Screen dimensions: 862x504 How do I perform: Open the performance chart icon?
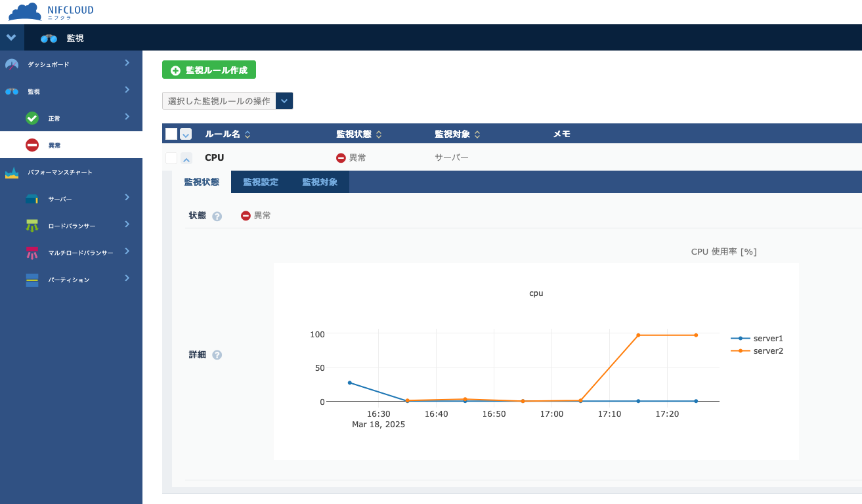[x=12, y=173]
